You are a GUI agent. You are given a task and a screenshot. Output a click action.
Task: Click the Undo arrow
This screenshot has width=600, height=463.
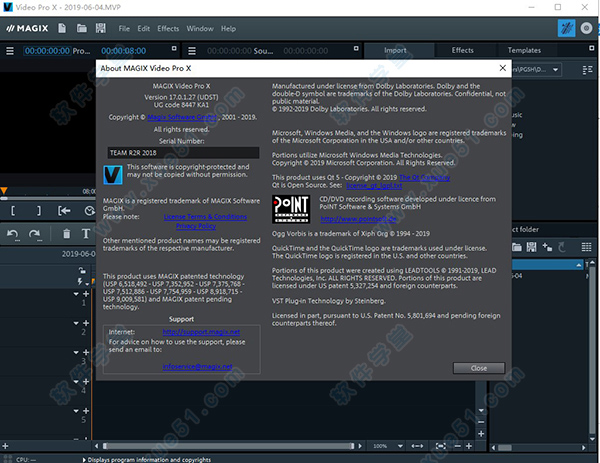coord(13,234)
